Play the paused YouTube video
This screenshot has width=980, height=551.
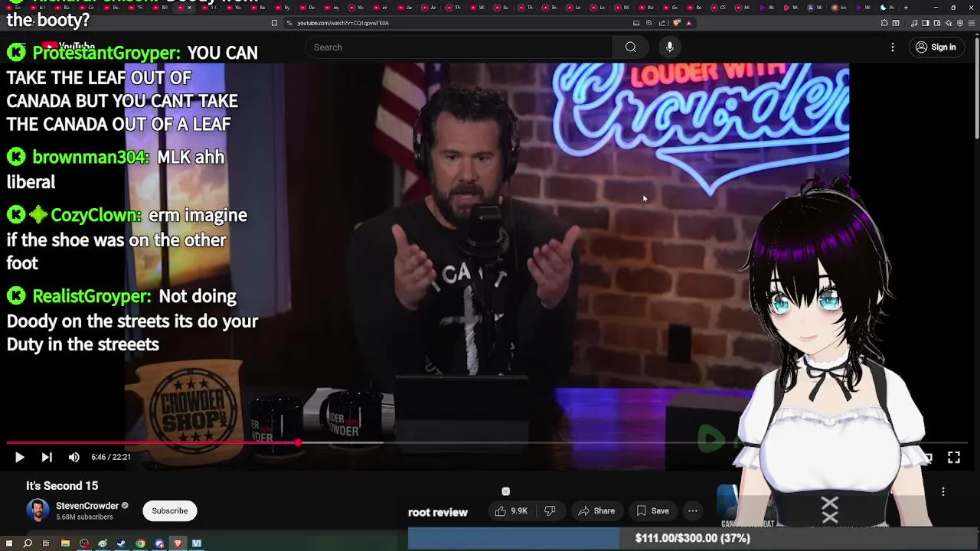coord(19,457)
